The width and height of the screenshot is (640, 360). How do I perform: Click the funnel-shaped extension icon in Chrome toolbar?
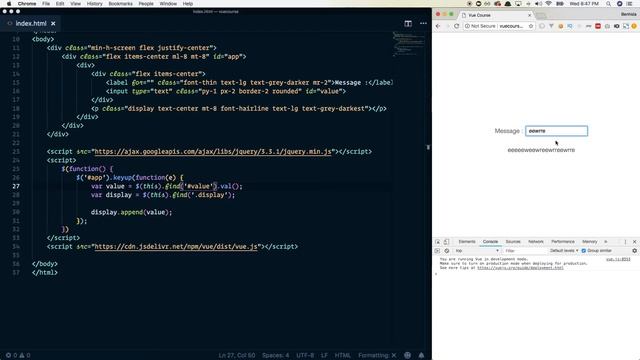[551, 26]
